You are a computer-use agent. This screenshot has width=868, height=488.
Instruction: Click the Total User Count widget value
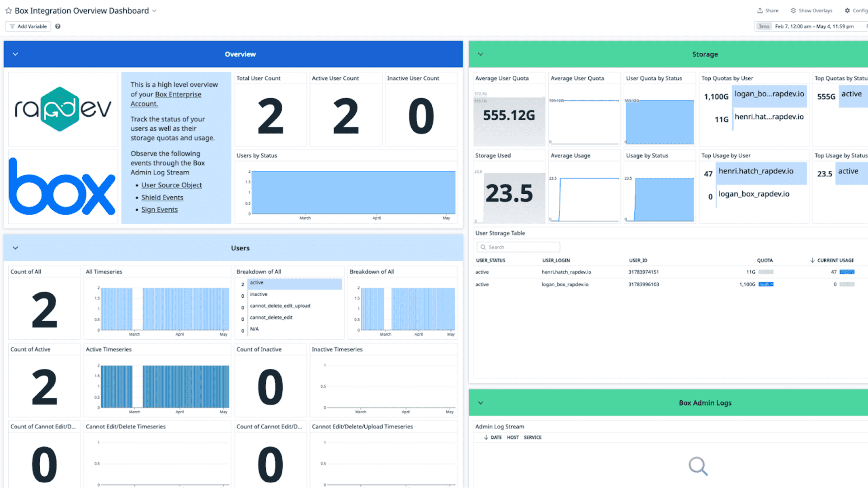click(x=270, y=116)
